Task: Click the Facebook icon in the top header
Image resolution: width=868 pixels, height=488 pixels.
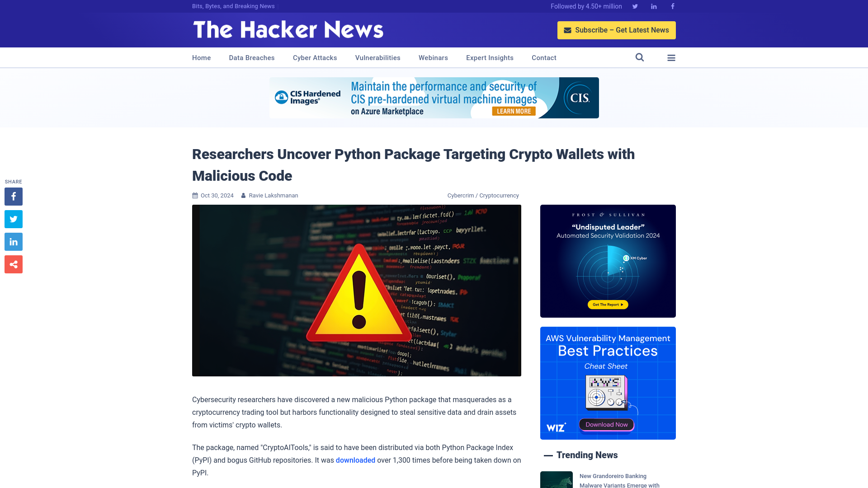Action: (x=672, y=6)
